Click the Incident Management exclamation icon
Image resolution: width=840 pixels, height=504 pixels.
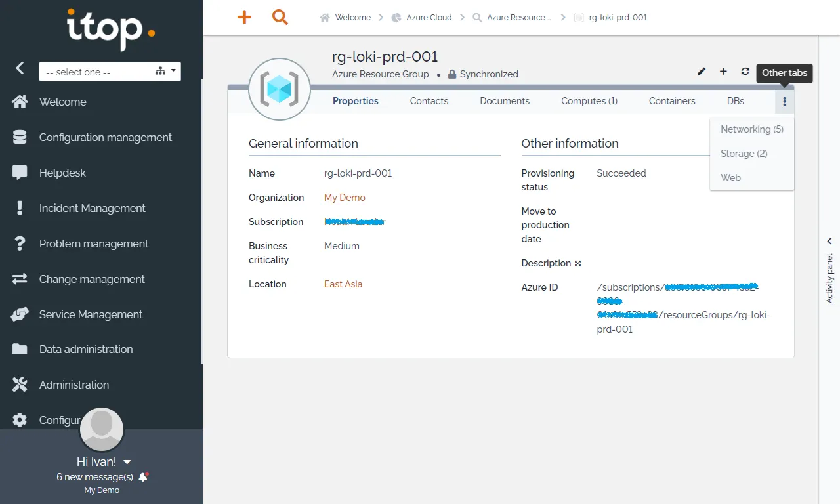pyautogui.click(x=20, y=208)
